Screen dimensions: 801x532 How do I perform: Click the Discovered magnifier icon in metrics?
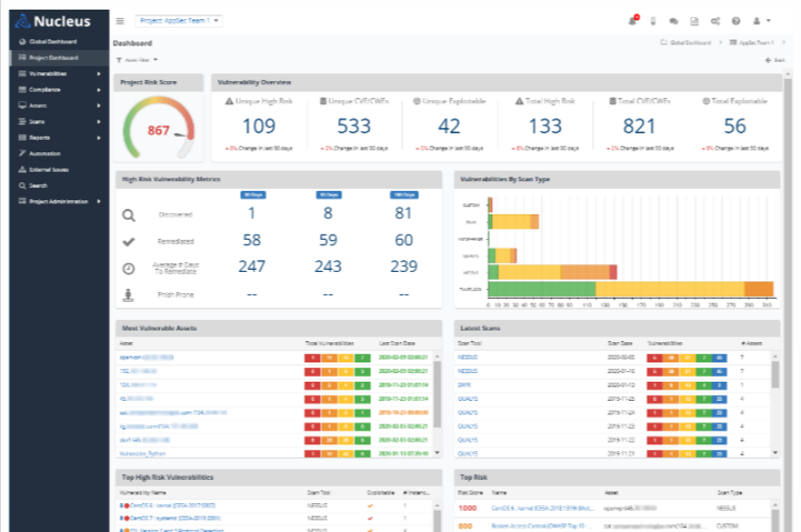click(129, 215)
